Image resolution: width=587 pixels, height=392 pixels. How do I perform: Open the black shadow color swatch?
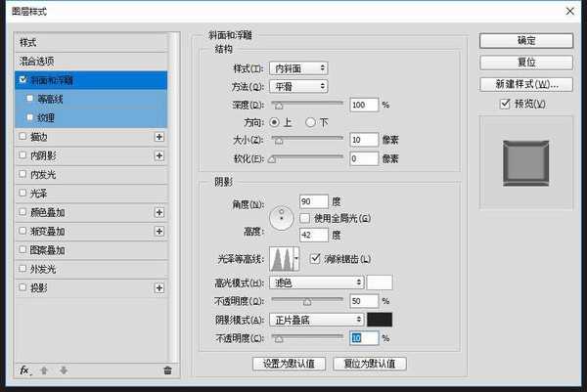pos(380,319)
